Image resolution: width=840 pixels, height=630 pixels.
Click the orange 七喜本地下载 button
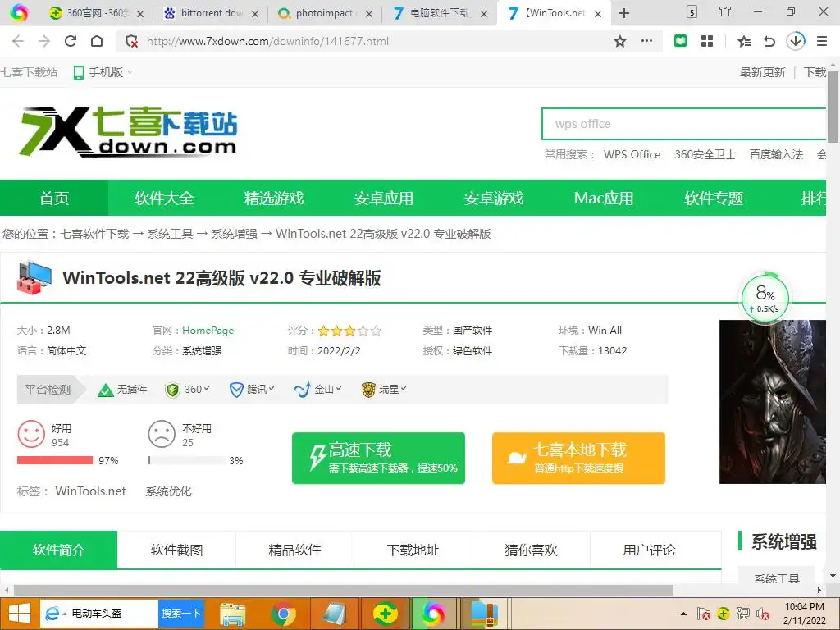click(578, 458)
